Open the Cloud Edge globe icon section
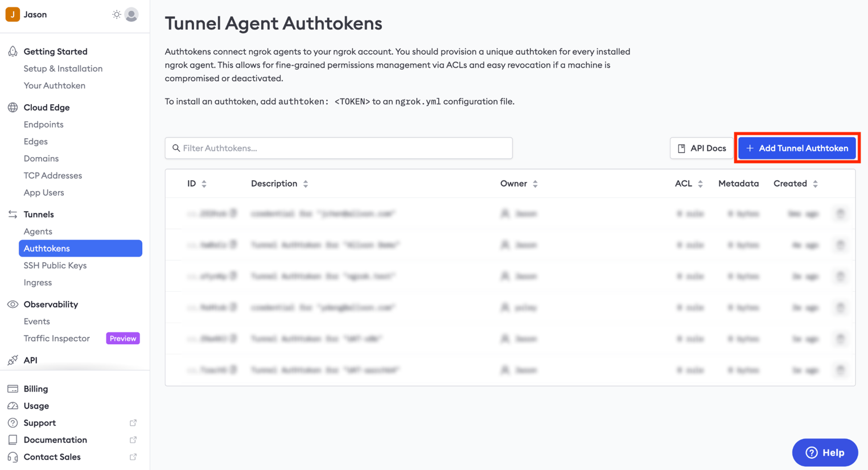Screen dimensions: 868x470 [12, 107]
